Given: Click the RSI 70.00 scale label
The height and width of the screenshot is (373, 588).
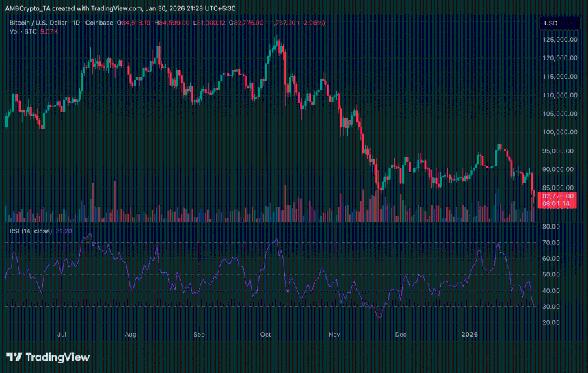Looking at the screenshot, I should click(551, 242).
